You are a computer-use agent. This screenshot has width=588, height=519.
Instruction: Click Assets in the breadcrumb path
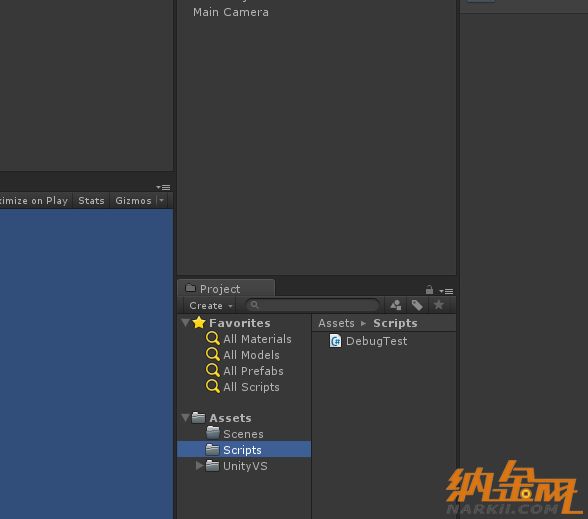point(336,323)
